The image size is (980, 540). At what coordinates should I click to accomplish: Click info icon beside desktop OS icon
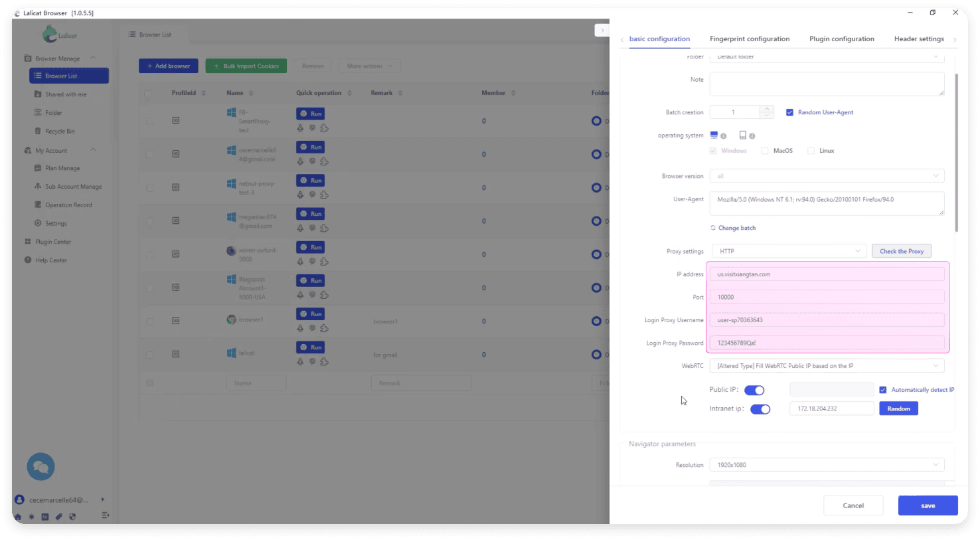pos(723,136)
